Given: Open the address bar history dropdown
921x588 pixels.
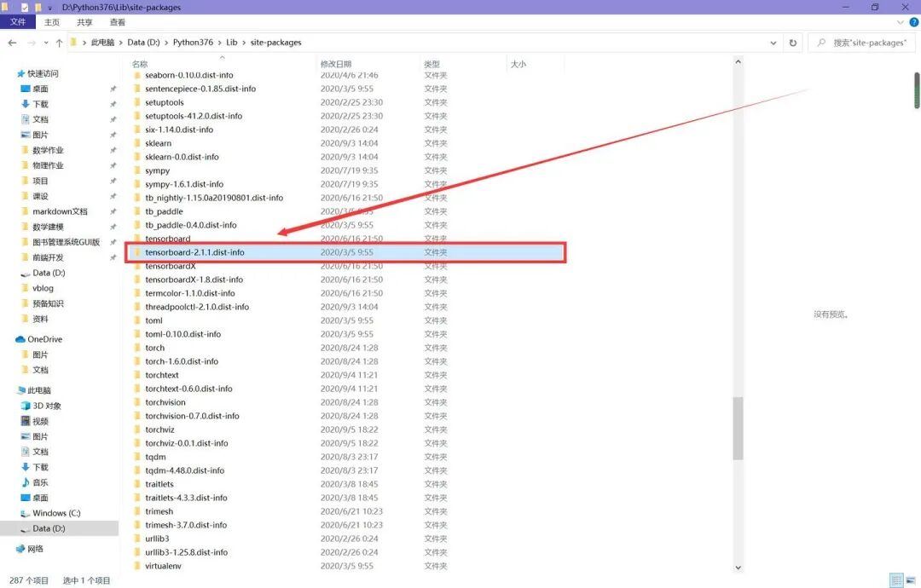Looking at the screenshot, I should [773, 43].
